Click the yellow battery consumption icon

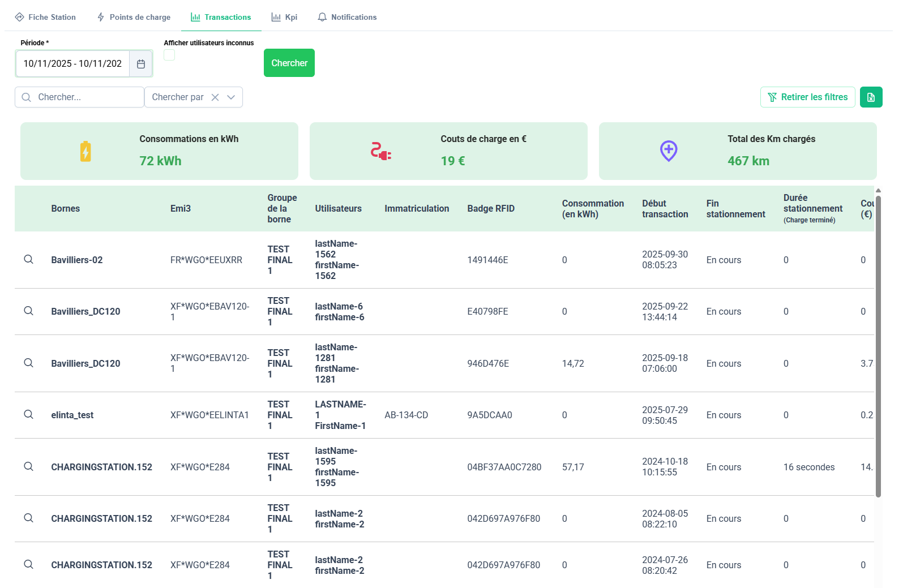click(x=85, y=151)
